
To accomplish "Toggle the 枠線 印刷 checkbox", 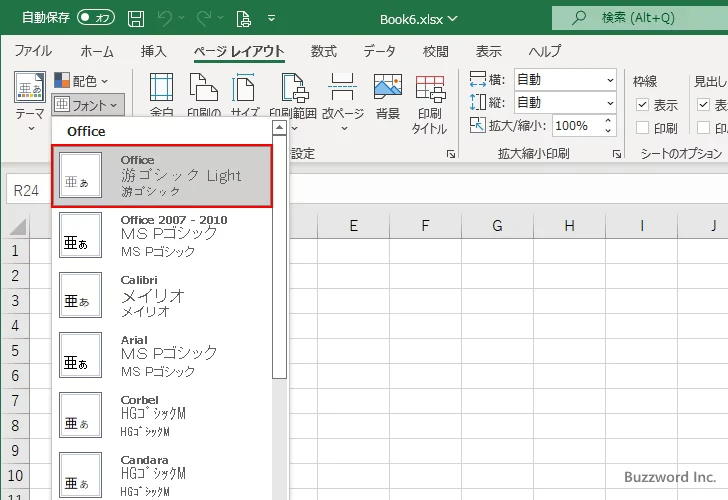I will [642, 127].
